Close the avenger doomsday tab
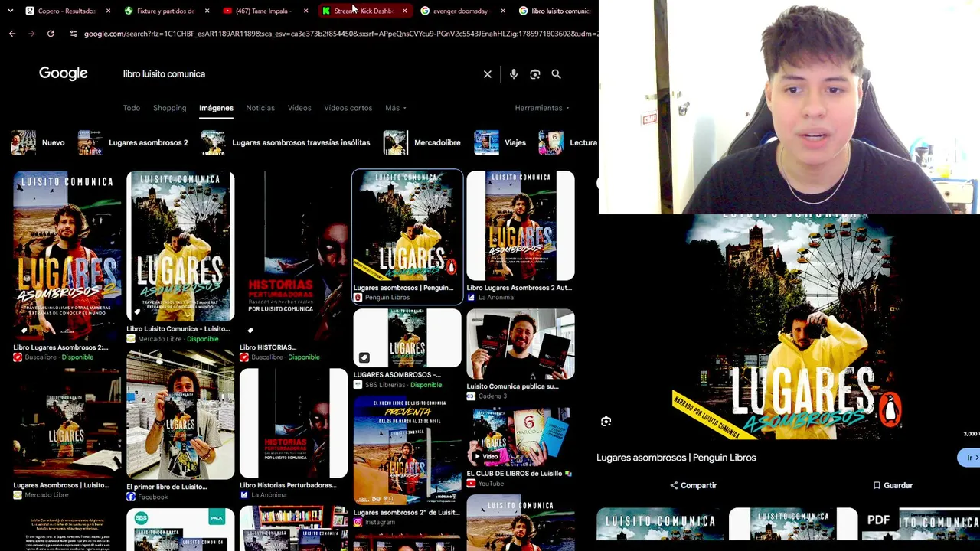Viewport: 980px width, 551px height. coord(503,11)
